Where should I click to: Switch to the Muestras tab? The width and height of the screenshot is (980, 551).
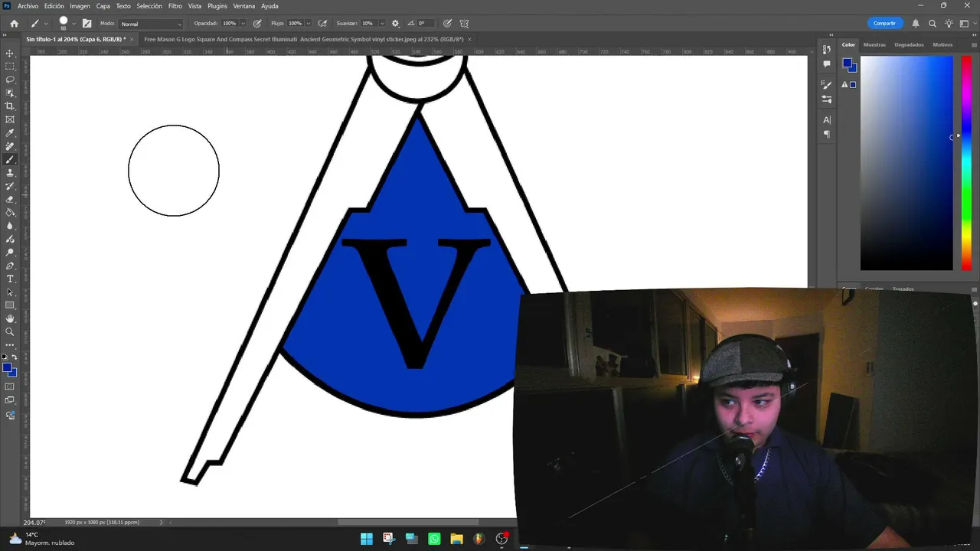(x=874, y=44)
